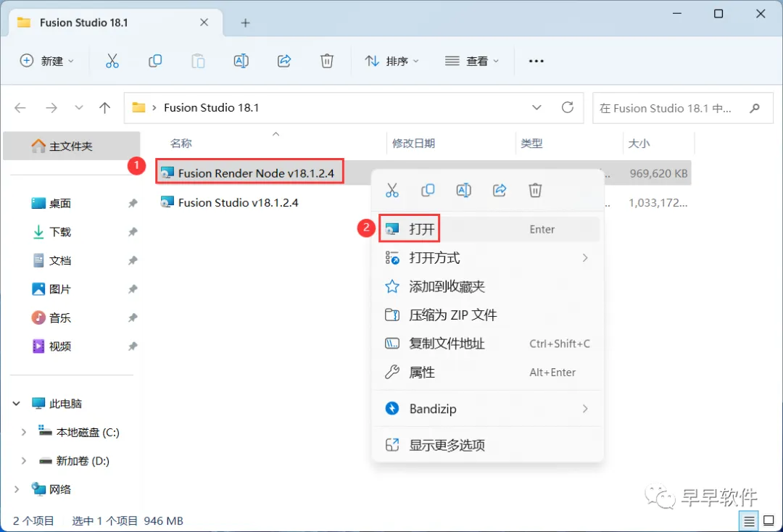The height and width of the screenshot is (532, 783).
Task: Click the Cut icon in the top toolbar
Action: click(x=112, y=61)
